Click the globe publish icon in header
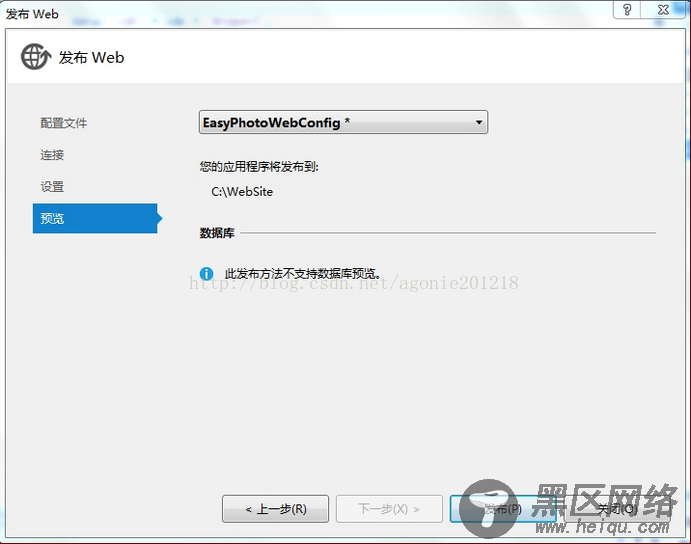This screenshot has height=544, width=691. tap(36, 57)
